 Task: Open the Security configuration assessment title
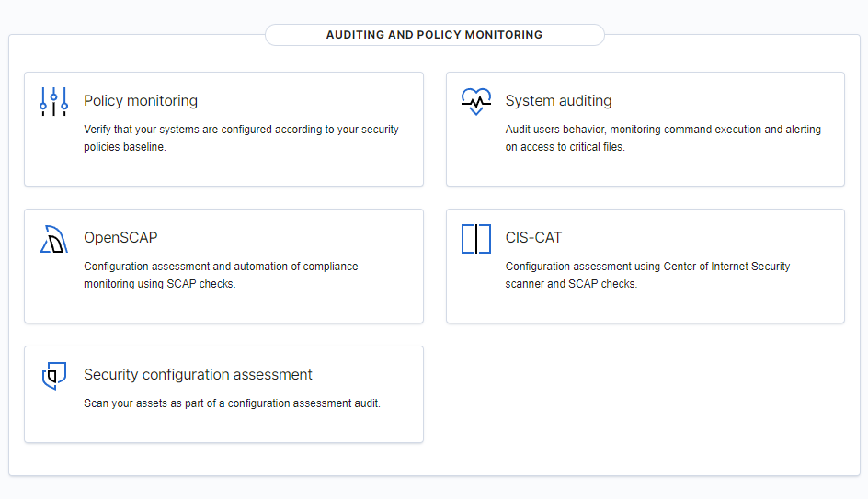tap(198, 375)
